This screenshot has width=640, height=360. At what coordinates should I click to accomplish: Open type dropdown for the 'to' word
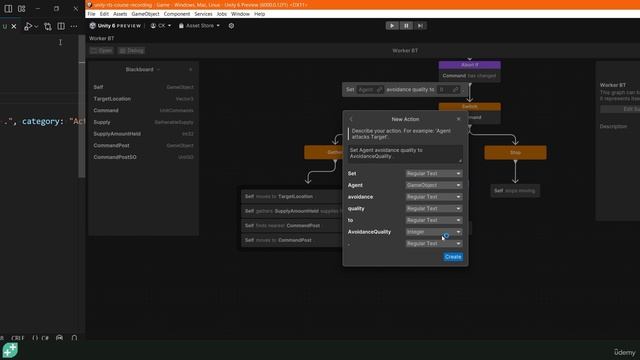pos(434,220)
